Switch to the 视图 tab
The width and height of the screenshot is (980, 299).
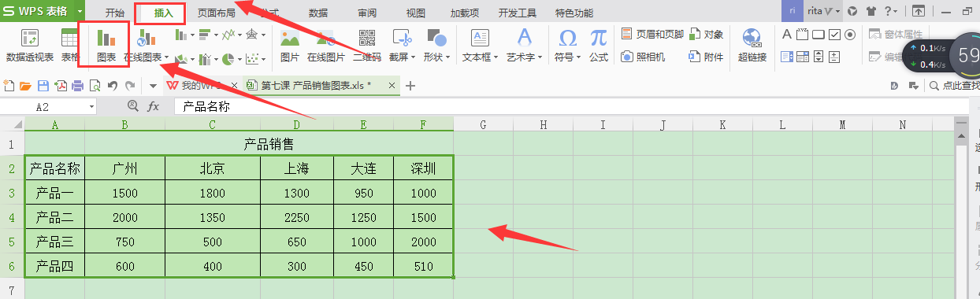(415, 13)
